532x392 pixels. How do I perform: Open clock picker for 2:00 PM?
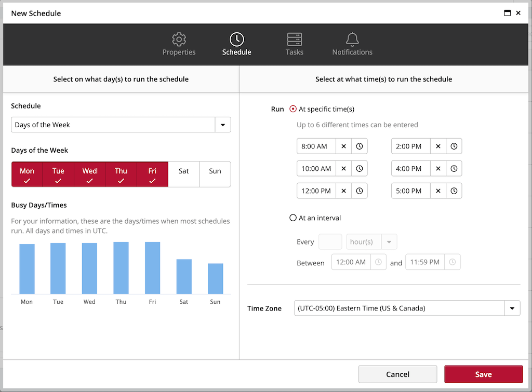454,146
